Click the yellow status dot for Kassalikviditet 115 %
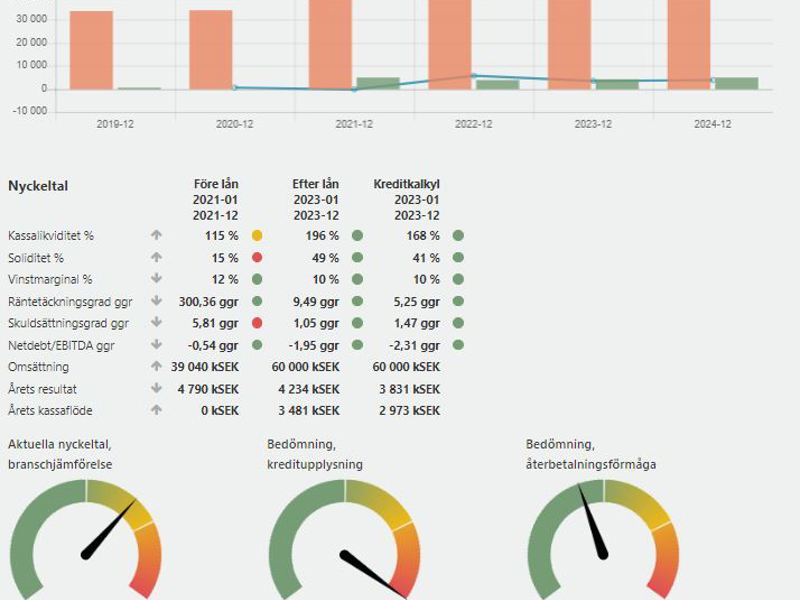Screen dimensions: 800x600 (x=257, y=236)
